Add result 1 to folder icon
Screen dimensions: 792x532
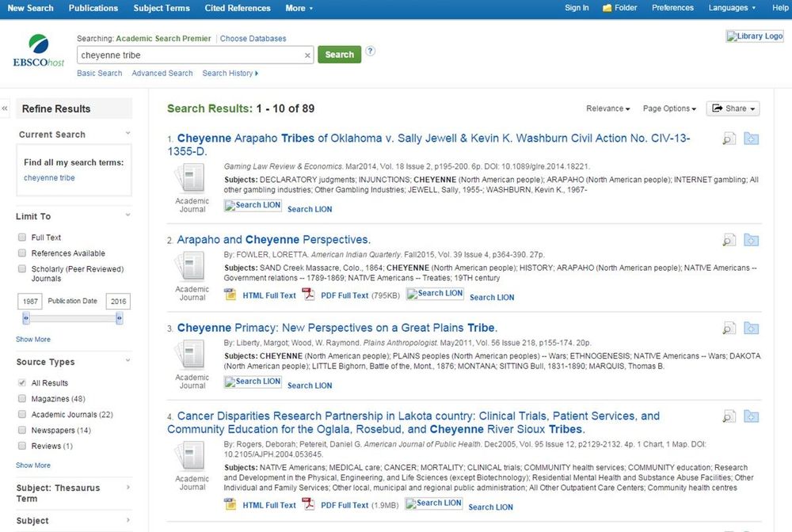pos(751,139)
